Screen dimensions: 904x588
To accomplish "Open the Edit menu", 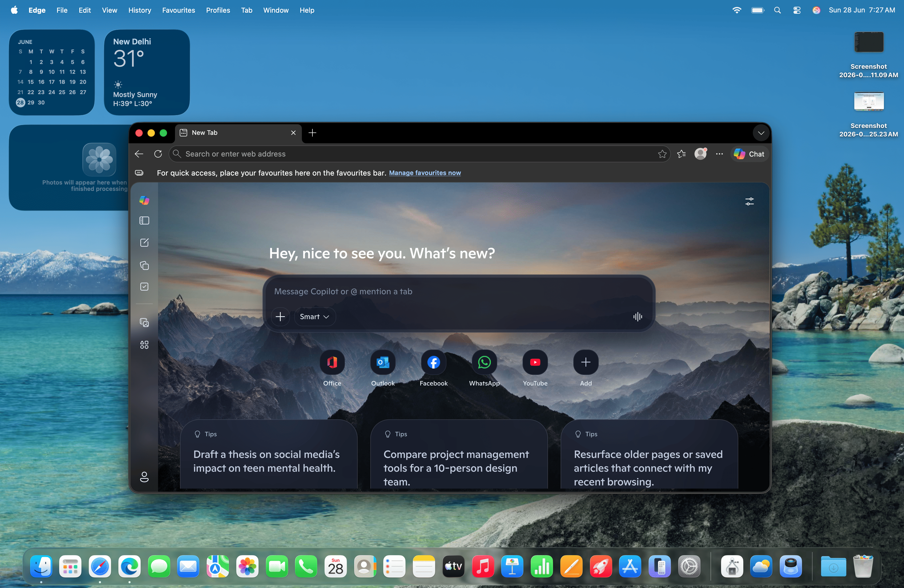I will point(85,10).
